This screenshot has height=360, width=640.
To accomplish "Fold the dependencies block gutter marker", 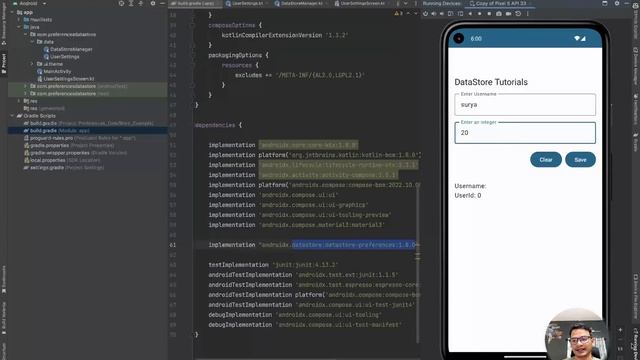I will [193, 125].
